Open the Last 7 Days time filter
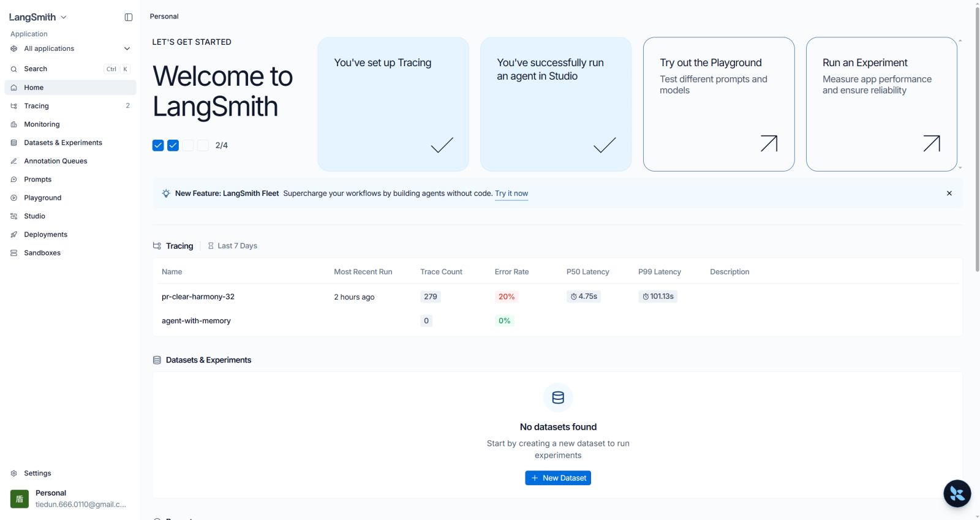980x520 pixels. pyautogui.click(x=232, y=246)
